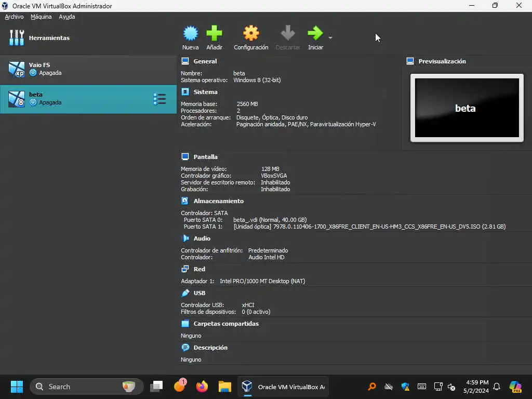Click the Windows 8 (32-bit) value
The width and height of the screenshot is (532, 399).
(257, 80)
